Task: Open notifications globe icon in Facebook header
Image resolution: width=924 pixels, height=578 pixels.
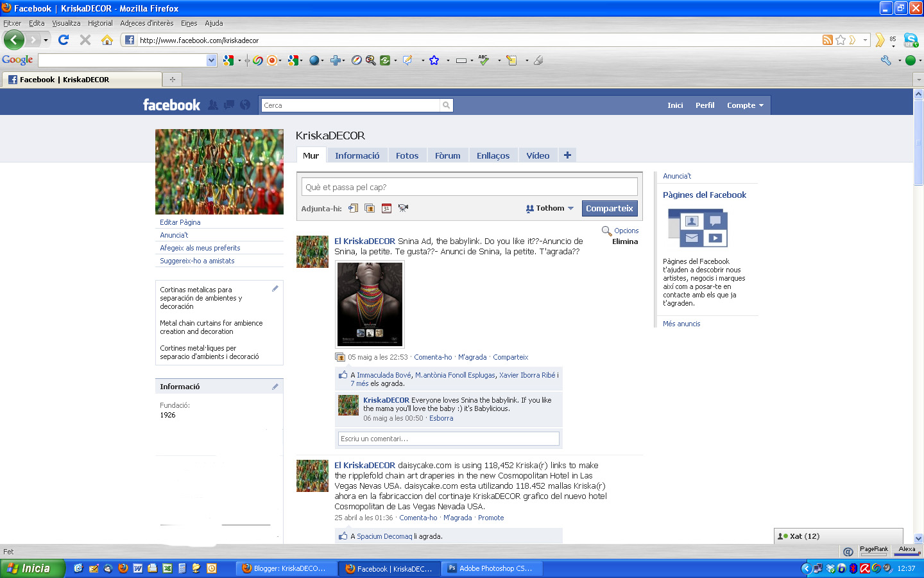Action: point(245,105)
